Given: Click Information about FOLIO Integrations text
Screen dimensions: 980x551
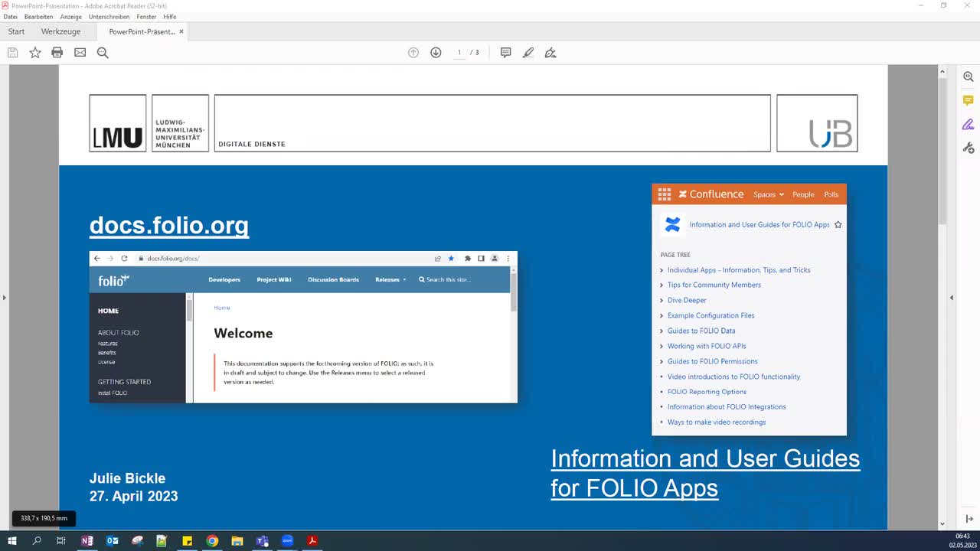Looking at the screenshot, I should tap(727, 407).
